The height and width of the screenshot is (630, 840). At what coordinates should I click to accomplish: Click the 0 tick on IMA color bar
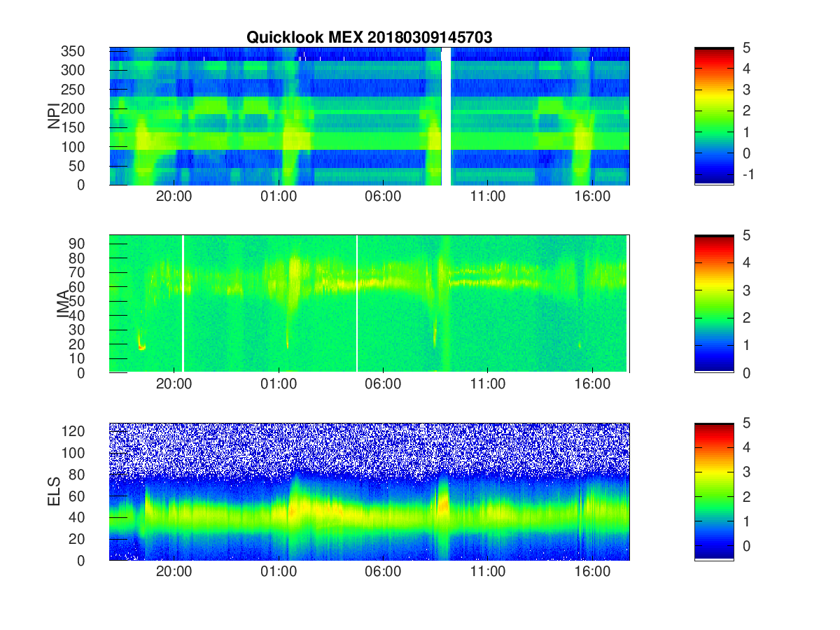click(745, 372)
